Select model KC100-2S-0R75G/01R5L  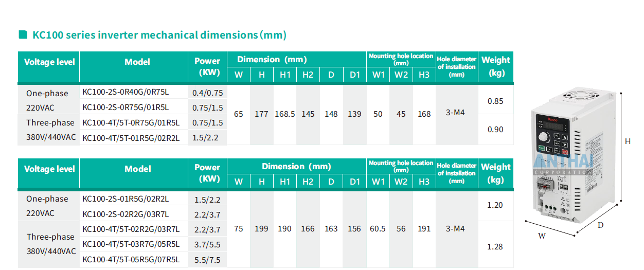[126, 107]
